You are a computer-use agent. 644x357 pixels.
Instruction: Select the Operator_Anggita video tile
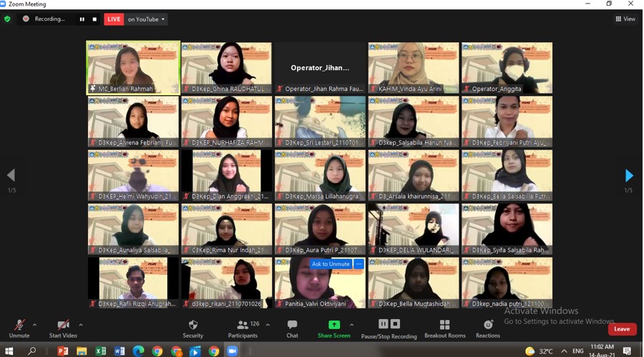point(507,68)
